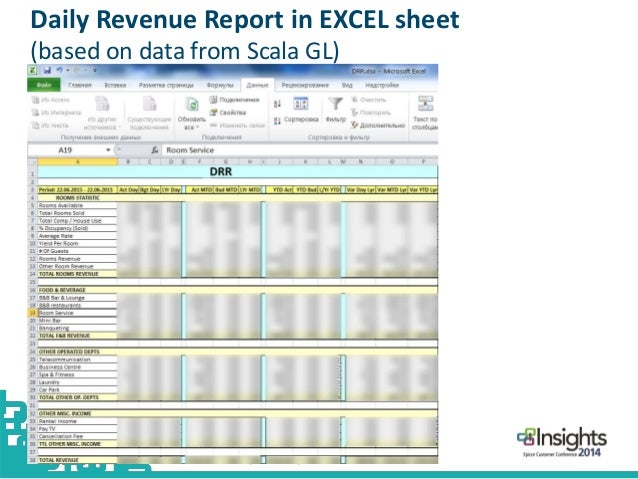Viewport: 638px width, 479px height.
Task: Click the Очистить filter button
Action: pos(369,100)
